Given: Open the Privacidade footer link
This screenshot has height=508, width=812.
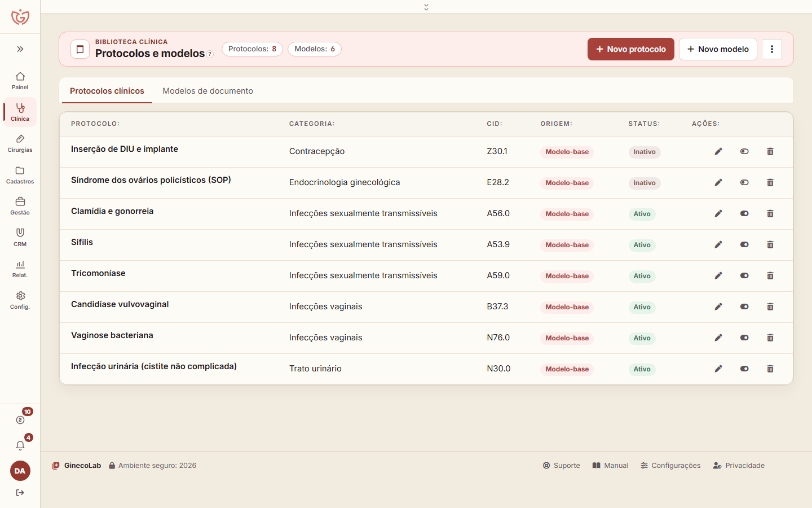Looking at the screenshot, I should 739,466.
